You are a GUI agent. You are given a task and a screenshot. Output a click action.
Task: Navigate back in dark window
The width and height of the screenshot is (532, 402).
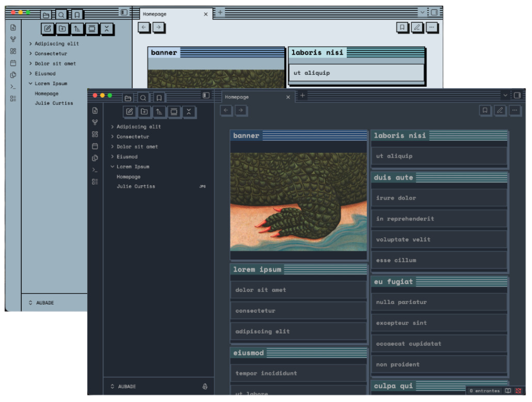coord(226,110)
